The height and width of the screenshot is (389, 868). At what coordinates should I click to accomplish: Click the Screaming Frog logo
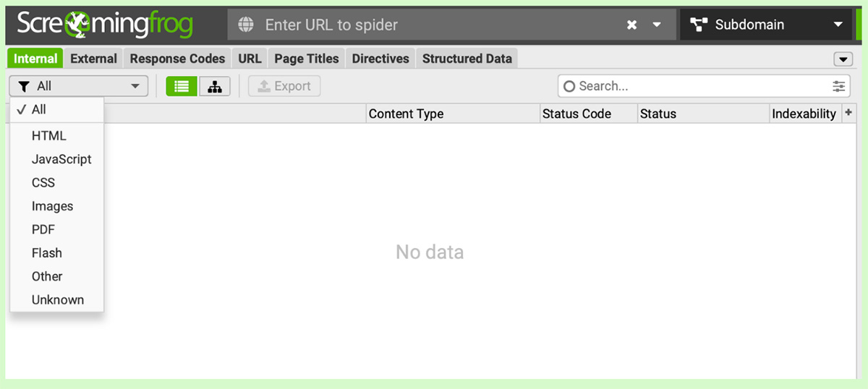(x=105, y=25)
